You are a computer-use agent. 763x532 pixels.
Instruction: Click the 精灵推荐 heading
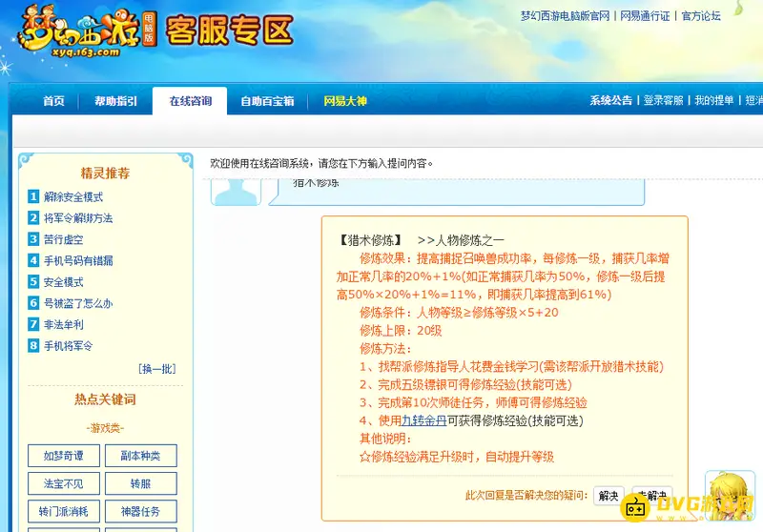[x=105, y=174]
